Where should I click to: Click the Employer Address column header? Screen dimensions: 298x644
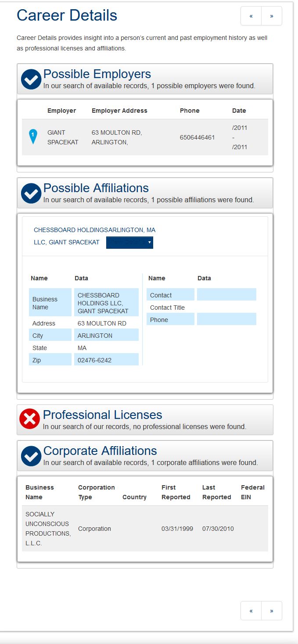[x=119, y=111]
